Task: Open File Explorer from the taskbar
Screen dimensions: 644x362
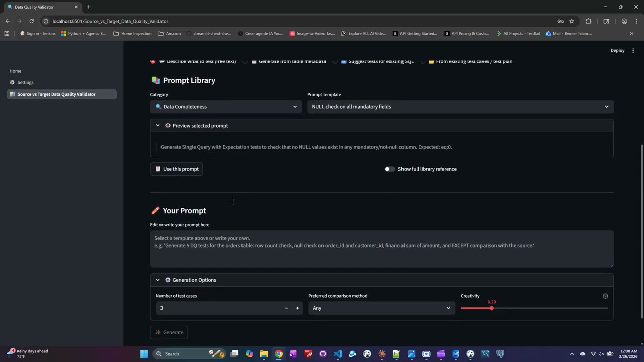Action: click(264, 354)
